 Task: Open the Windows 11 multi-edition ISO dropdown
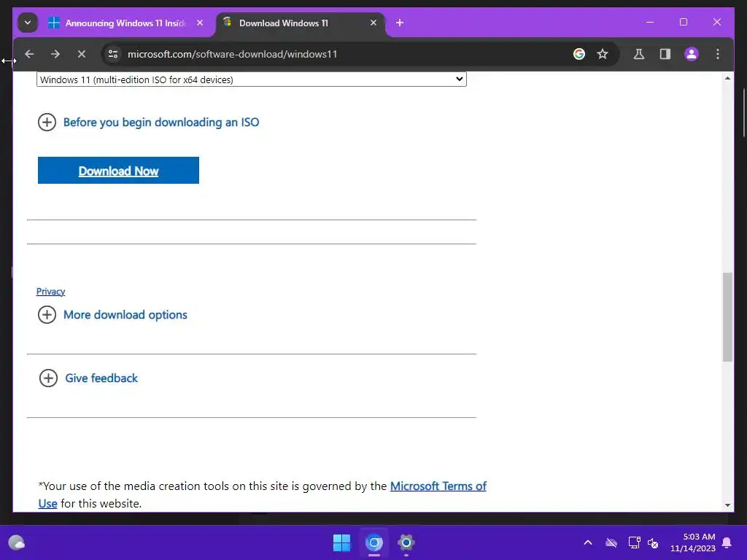click(x=252, y=79)
